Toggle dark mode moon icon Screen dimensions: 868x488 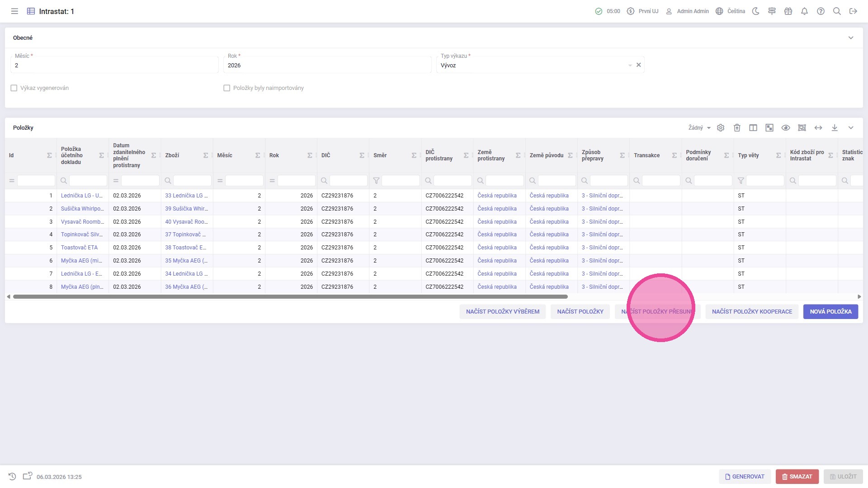(x=755, y=11)
